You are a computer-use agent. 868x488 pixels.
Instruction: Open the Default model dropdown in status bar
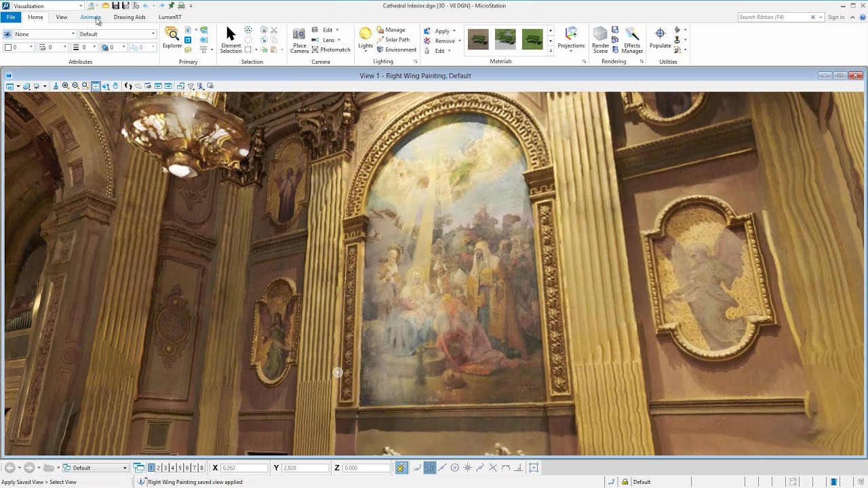coord(97,468)
